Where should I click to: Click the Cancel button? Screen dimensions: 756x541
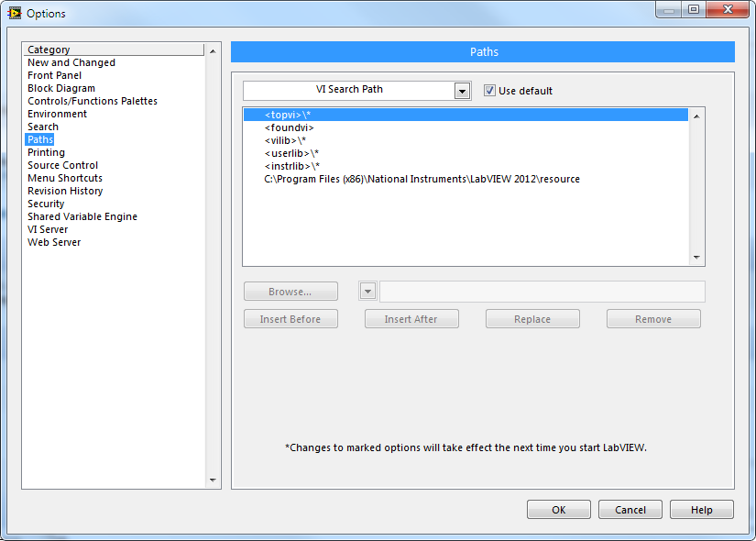click(630, 510)
